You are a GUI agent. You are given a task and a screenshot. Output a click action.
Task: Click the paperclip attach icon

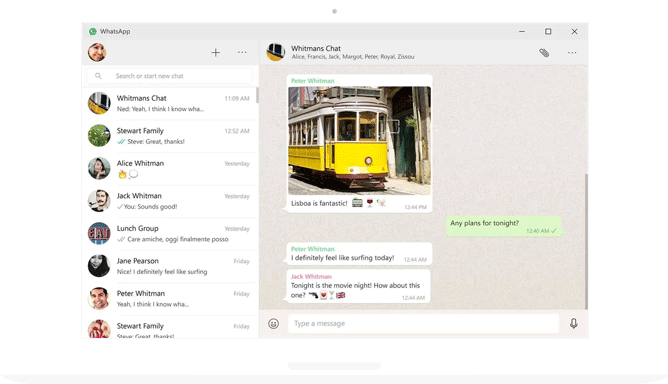[x=544, y=52]
